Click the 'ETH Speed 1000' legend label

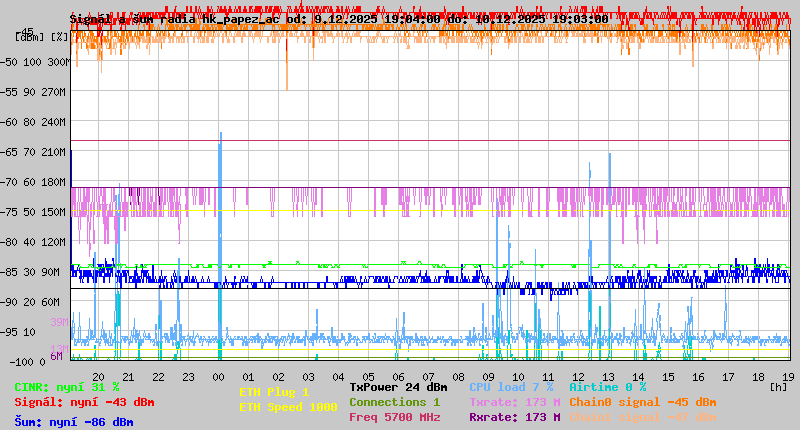click(x=288, y=407)
